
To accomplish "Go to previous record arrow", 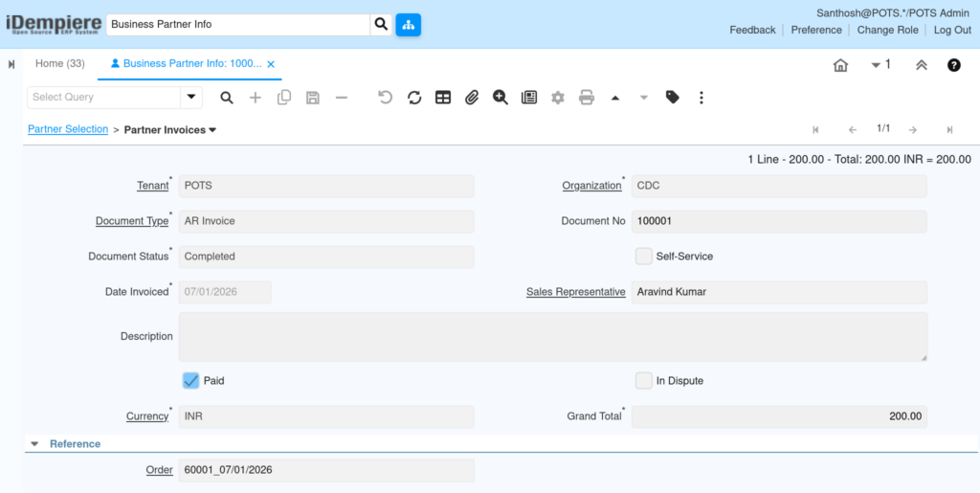I will [853, 130].
